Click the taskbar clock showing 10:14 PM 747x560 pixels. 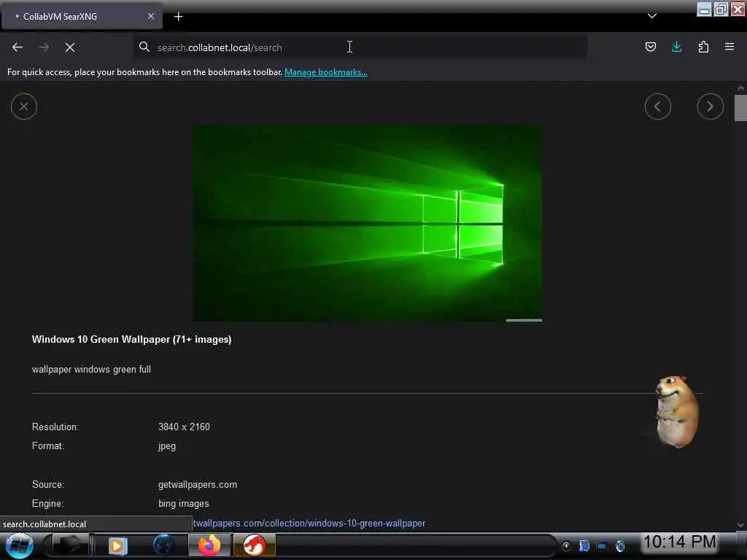click(x=679, y=542)
